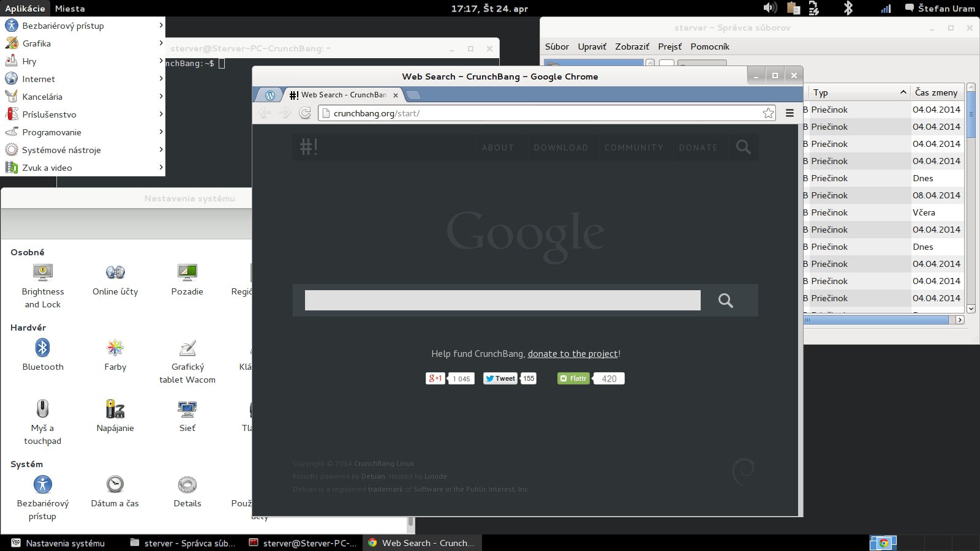Expand Zvuk a video submenu
The height and width of the screenshot is (551, 980).
(83, 168)
